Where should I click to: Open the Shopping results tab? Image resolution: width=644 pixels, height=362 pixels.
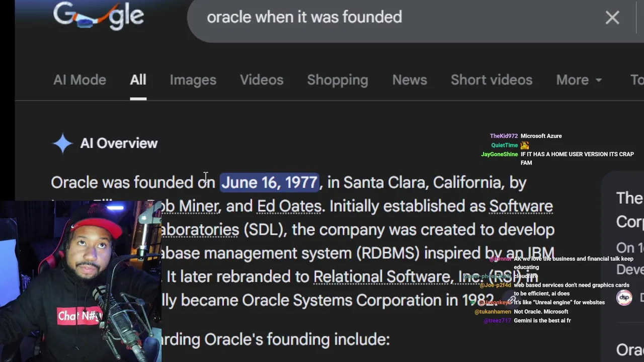pos(338,80)
